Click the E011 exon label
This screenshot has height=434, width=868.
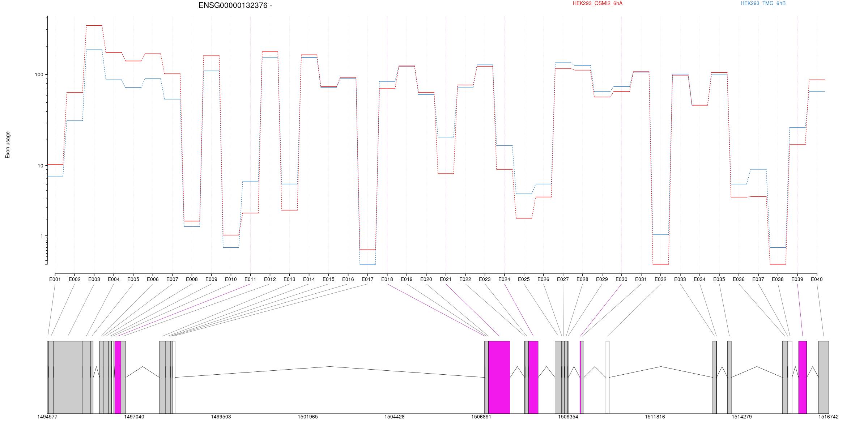[x=250, y=279]
